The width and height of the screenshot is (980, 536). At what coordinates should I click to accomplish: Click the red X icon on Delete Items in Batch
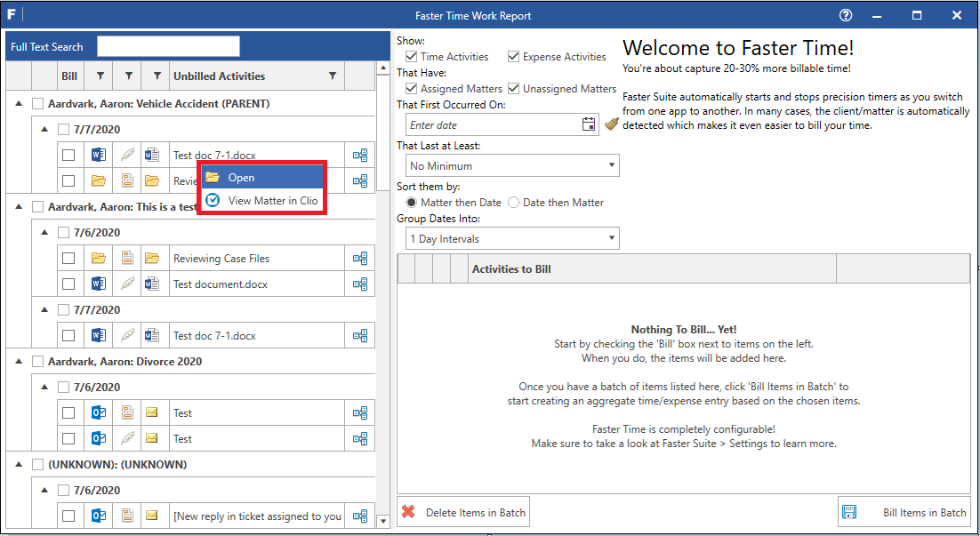coord(408,512)
